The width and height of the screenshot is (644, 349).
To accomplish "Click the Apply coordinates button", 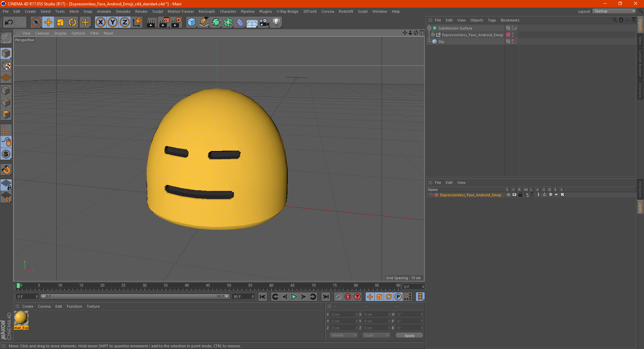I will coord(409,336).
